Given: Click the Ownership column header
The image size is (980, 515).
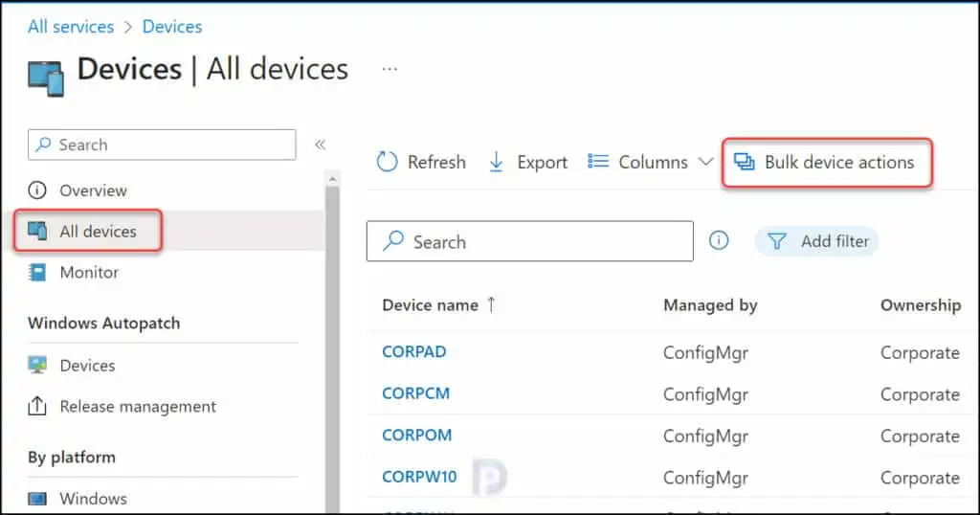Looking at the screenshot, I should tap(921, 305).
